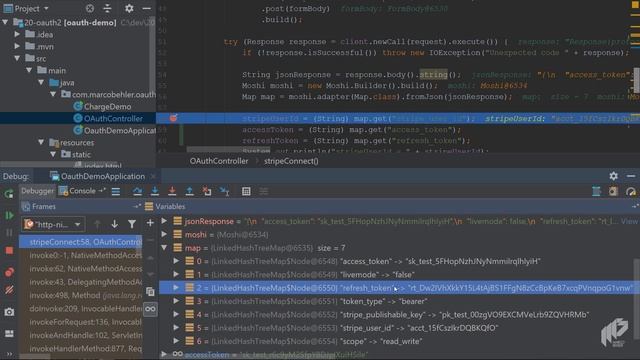
Task: Open Debug panel settings gear
Action: (613, 176)
